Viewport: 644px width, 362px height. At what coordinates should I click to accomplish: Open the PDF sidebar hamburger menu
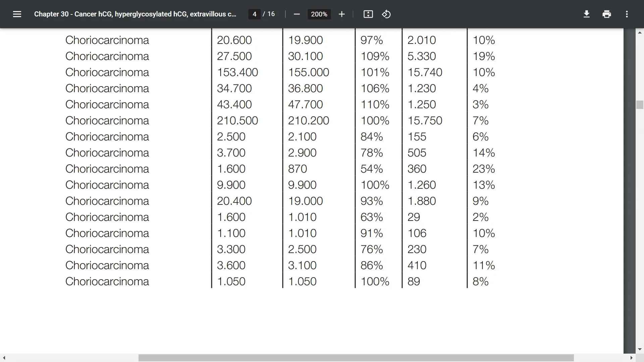point(17,14)
